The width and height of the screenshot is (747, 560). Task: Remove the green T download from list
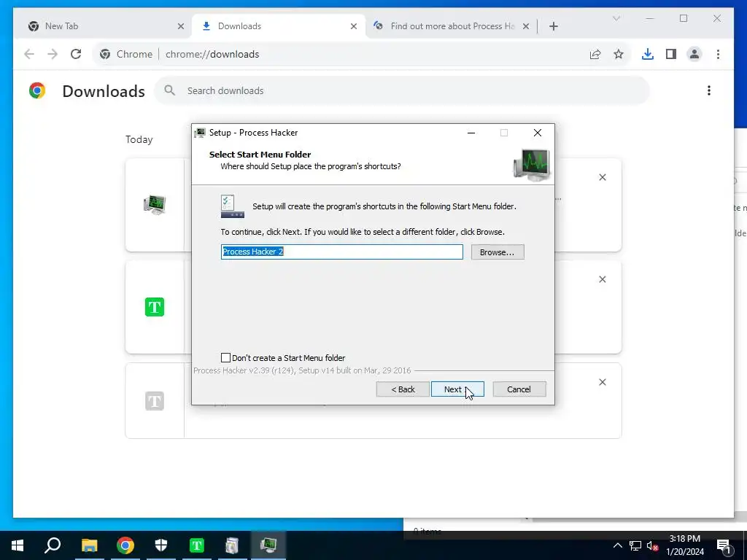[602, 279]
